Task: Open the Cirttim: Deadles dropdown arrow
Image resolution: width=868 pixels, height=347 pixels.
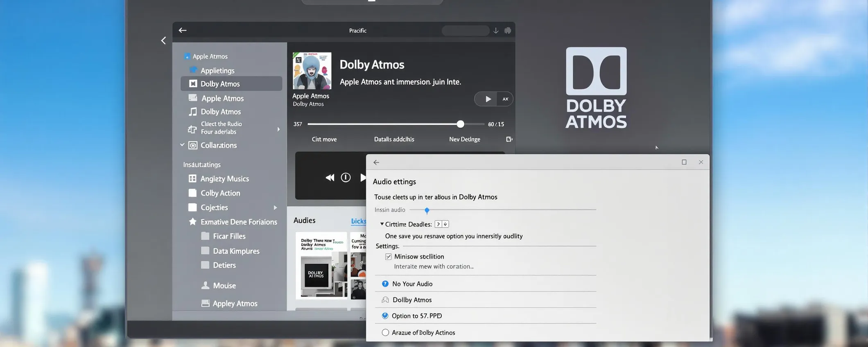Action: pos(445,224)
